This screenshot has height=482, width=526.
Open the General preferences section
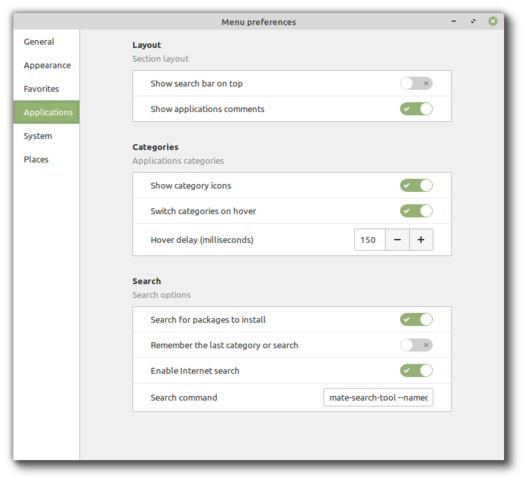coord(39,42)
